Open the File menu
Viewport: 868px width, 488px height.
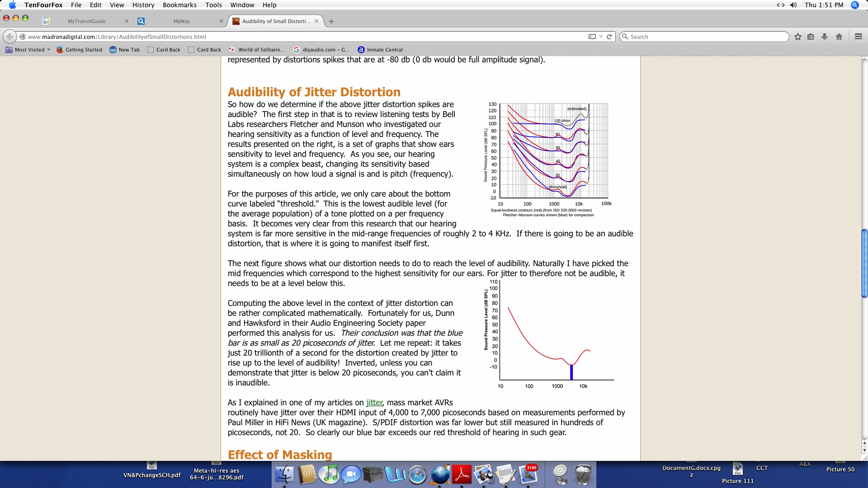pyautogui.click(x=76, y=5)
